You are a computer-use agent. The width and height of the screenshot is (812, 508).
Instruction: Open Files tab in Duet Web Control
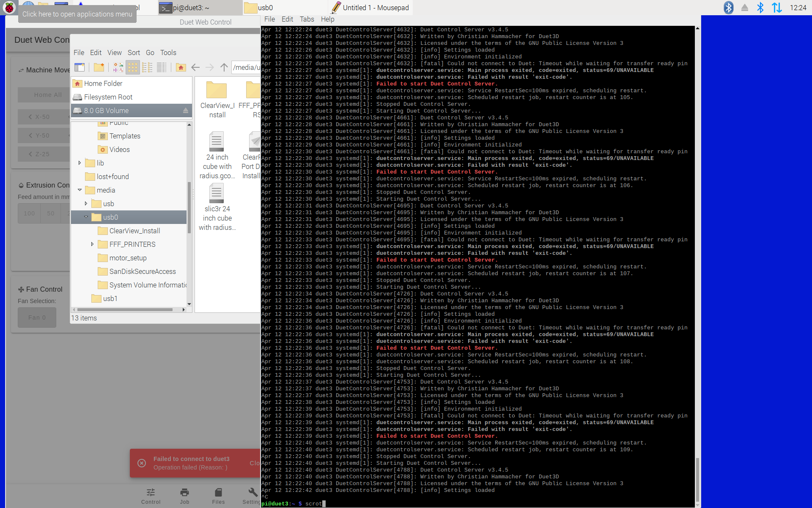click(218, 496)
